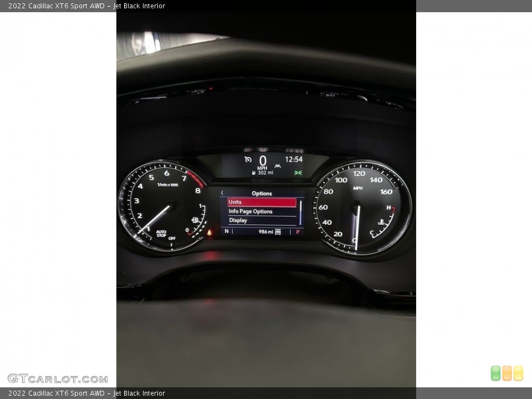Click the fuel gauge pump icon in tachometer
Viewport: 532px width, 399px height.
tap(195, 220)
